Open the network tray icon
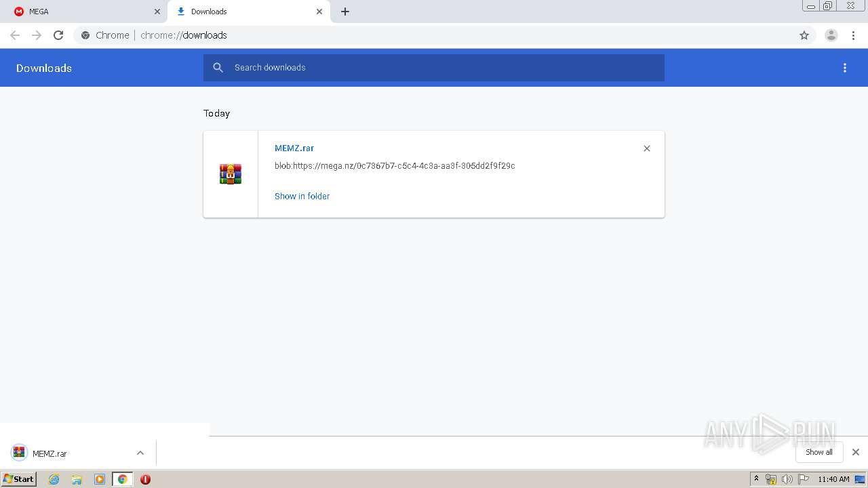 pos(771,479)
